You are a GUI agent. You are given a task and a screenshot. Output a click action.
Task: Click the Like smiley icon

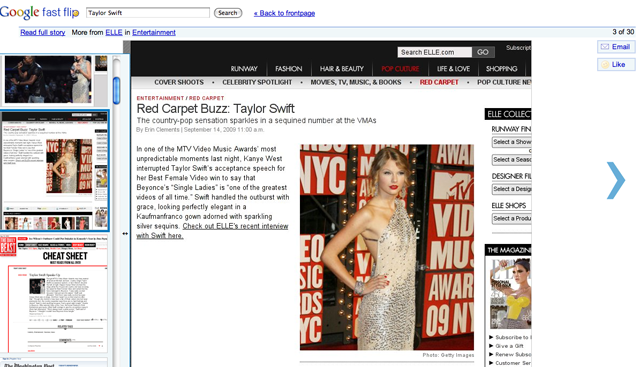(605, 65)
